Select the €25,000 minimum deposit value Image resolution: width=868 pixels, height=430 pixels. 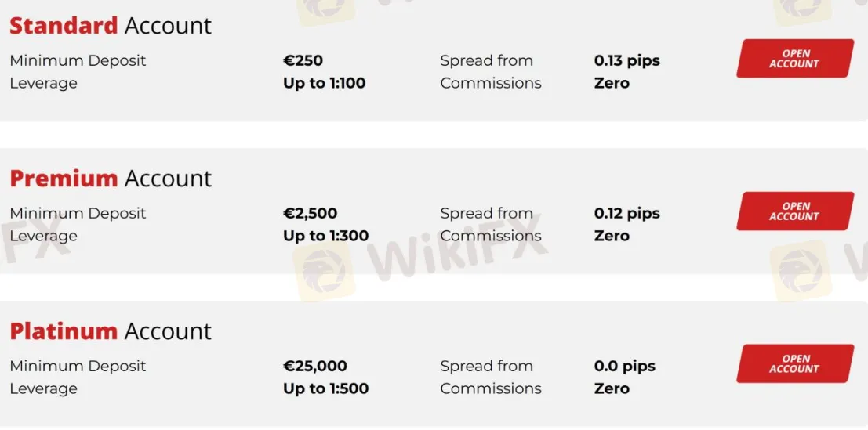pyautogui.click(x=315, y=366)
